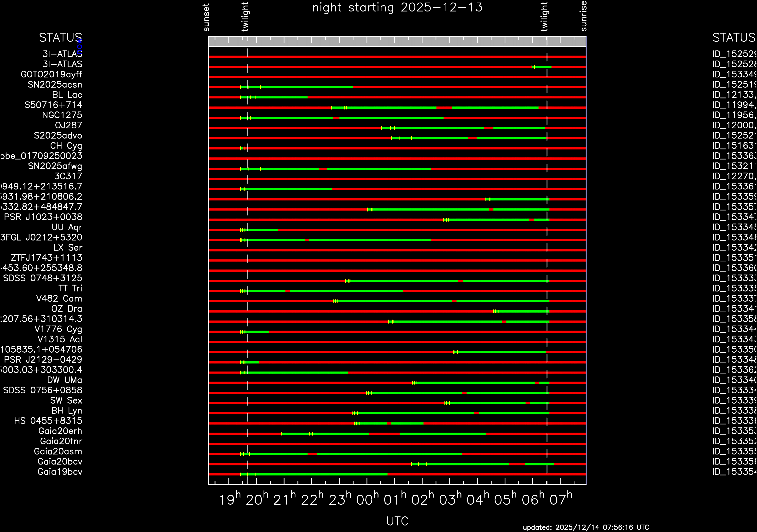Click the ID_12270 identifier on the right
This screenshot has width=757, height=532.
[x=734, y=176]
